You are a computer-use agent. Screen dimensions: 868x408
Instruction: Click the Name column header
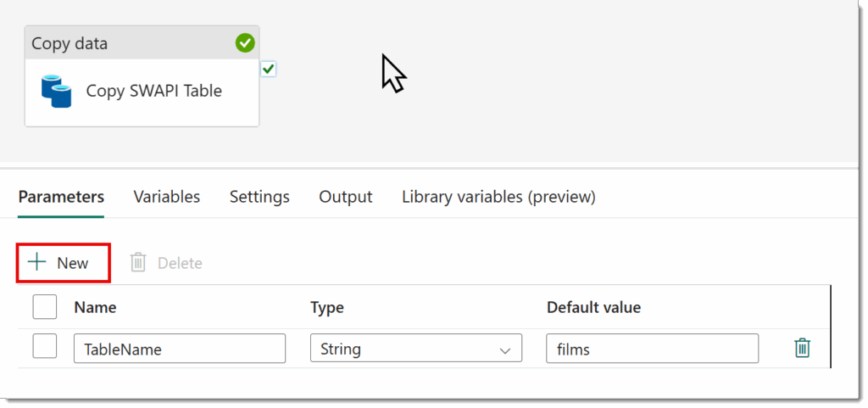95,308
